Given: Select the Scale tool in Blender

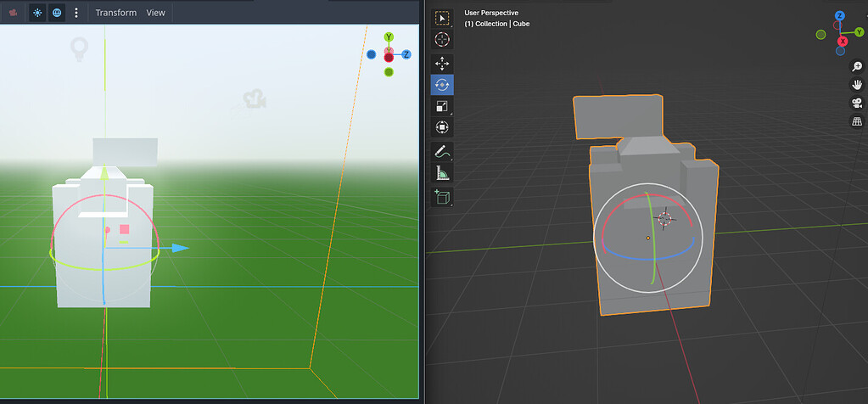Looking at the screenshot, I should [x=442, y=106].
